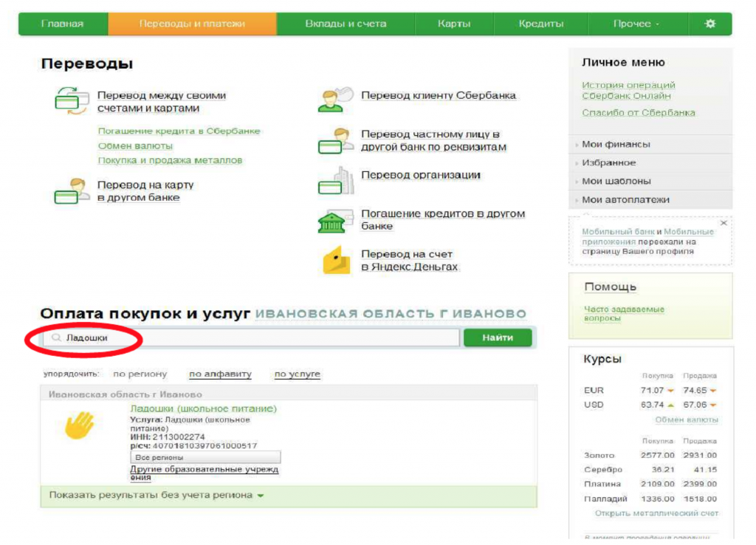
Task: Click USD sell rate 67.06
Action: (x=695, y=405)
